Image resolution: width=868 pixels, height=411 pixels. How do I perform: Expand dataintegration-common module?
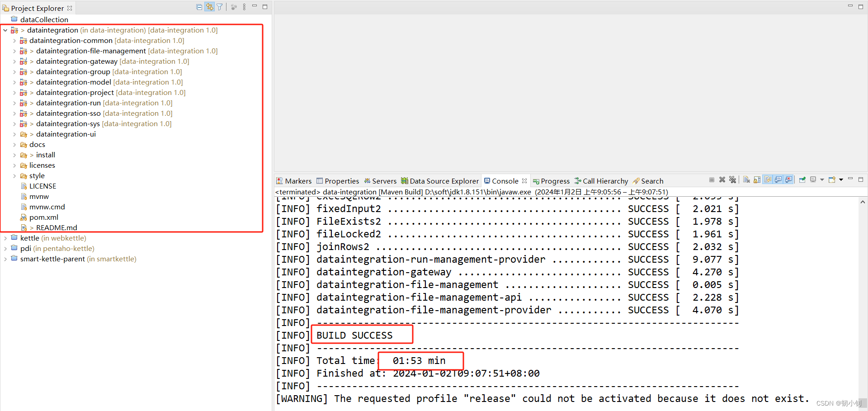[14, 41]
